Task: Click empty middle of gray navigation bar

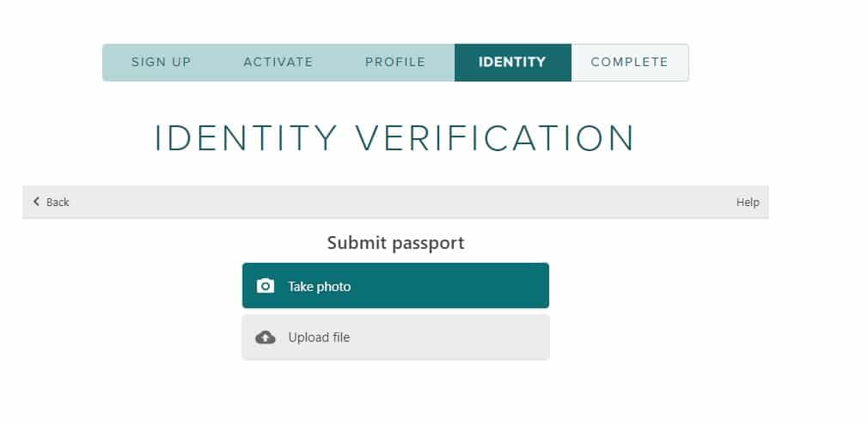Action: point(395,202)
